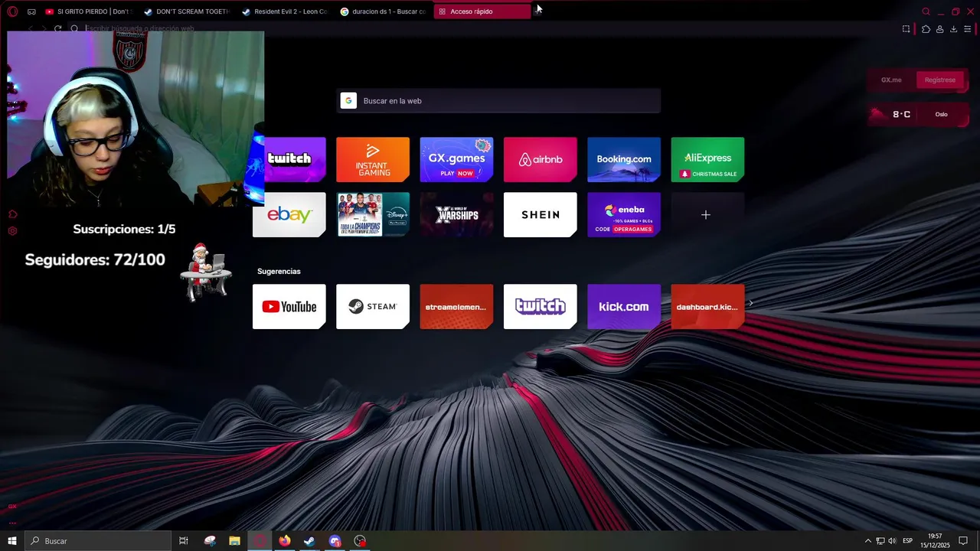The width and height of the screenshot is (980, 551).
Task: Open the user profile icon
Action: click(x=939, y=29)
